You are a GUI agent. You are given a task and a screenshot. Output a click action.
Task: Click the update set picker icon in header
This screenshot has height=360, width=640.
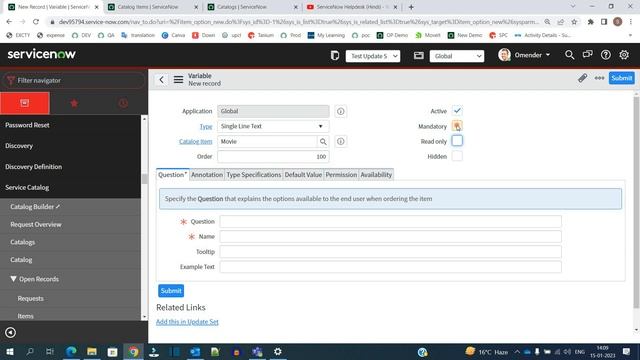click(335, 56)
